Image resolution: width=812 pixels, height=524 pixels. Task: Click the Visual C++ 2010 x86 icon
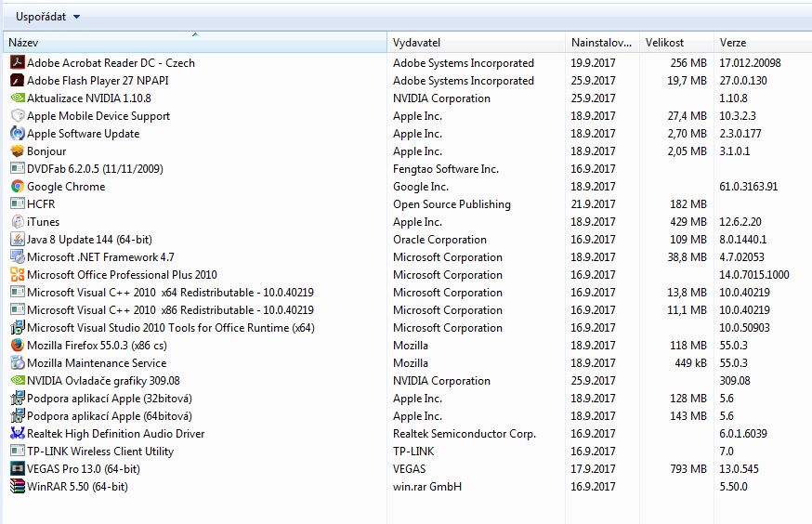coord(18,309)
